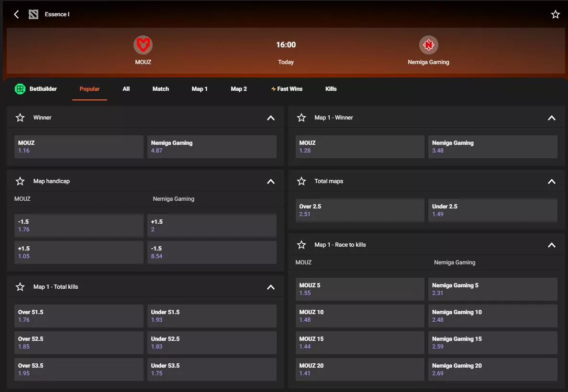The height and width of the screenshot is (392, 568).
Task: Switch to the All tab
Action: click(x=126, y=89)
